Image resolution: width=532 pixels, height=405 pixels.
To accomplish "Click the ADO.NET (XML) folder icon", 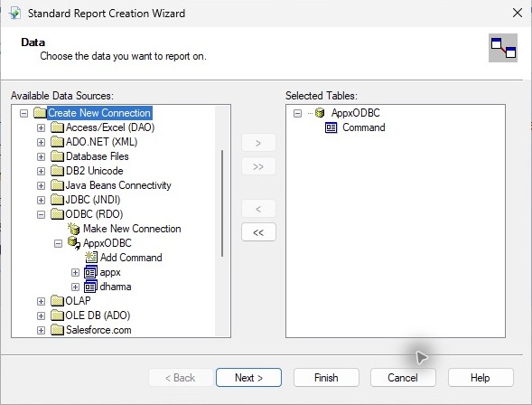I will pos(57,142).
